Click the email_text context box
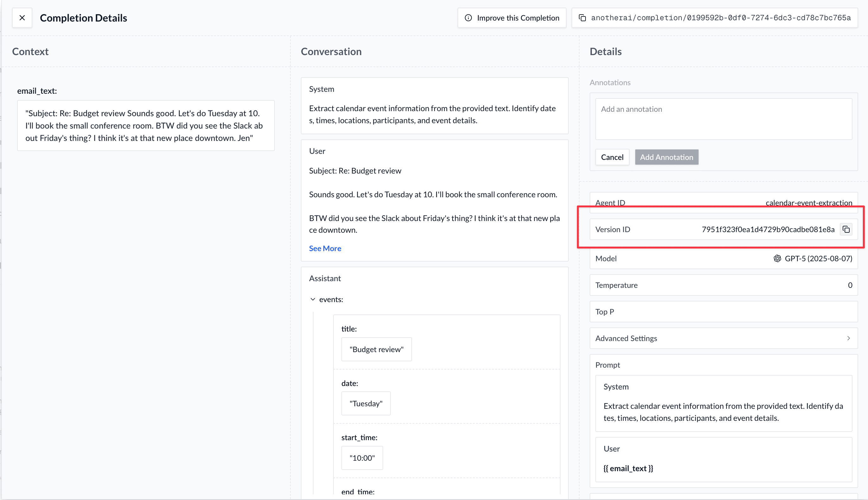 click(146, 125)
